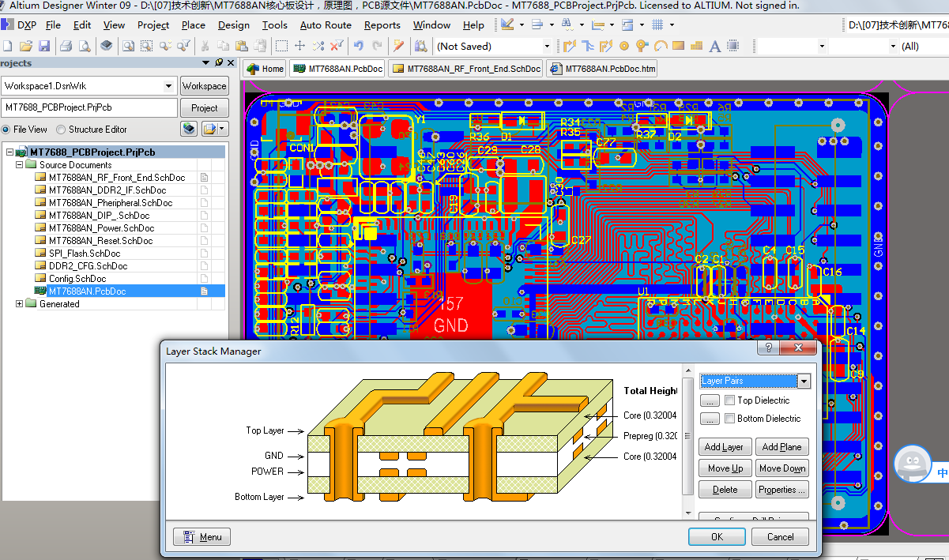This screenshot has height=560, width=949.
Task: Select the File View radio button
Action: click(6, 129)
